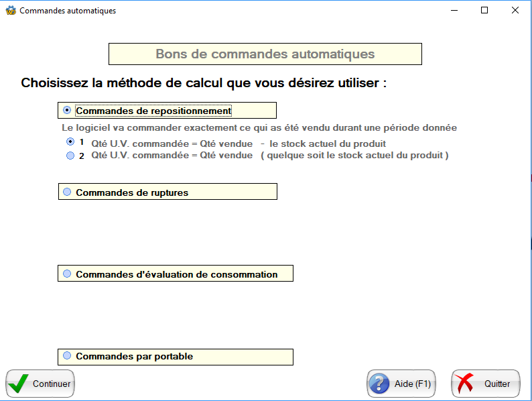Click the Bons de commandes automatiques banner
532x401 pixels.
pyautogui.click(x=265, y=54)
